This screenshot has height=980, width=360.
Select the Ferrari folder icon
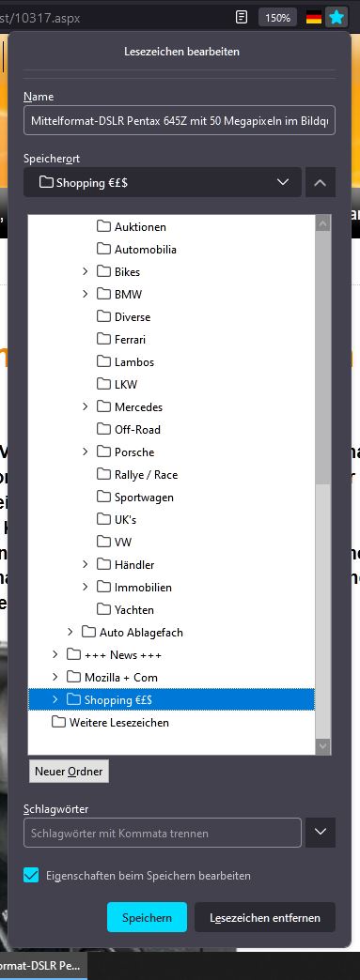(103, 340)
